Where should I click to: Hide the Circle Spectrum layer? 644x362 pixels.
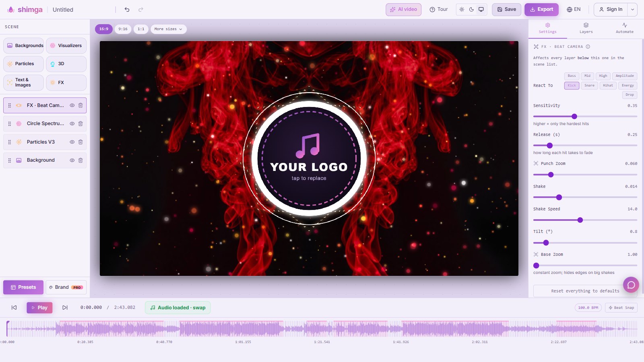click(x=72, y=123)
